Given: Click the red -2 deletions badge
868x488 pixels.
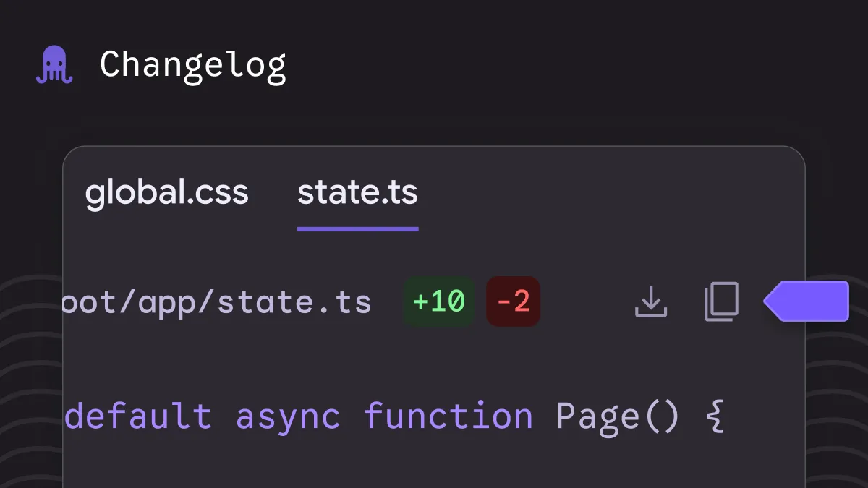Looking at the screenshot, I should point(513,301).
